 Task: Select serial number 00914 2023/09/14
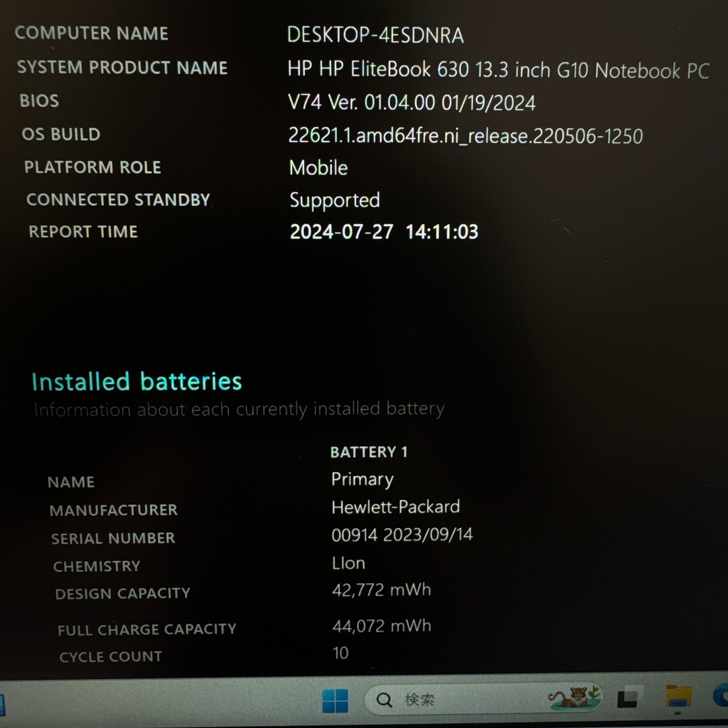tap(402, 535)
